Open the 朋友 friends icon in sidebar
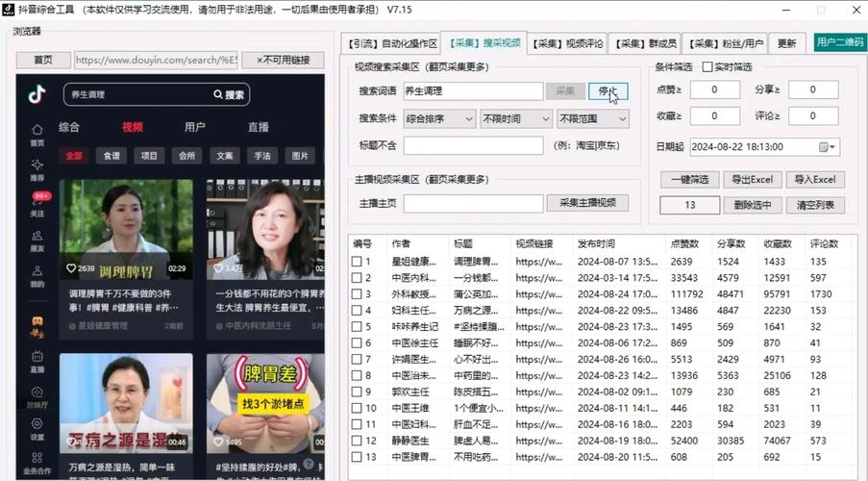868x481 pixels. (37, 236)
